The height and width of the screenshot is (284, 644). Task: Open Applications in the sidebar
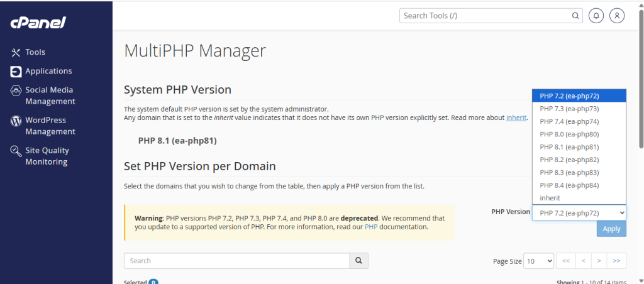click(x=48, y=71)
